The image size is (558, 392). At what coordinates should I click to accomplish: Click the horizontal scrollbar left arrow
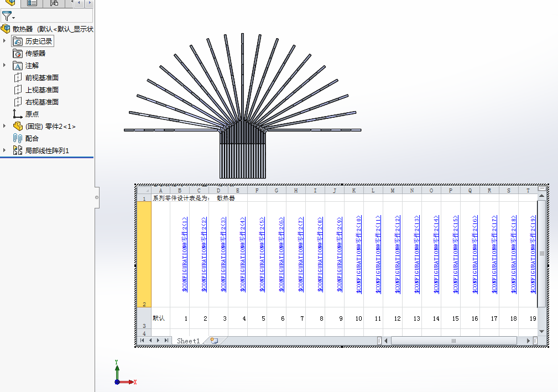click(387, 341)
